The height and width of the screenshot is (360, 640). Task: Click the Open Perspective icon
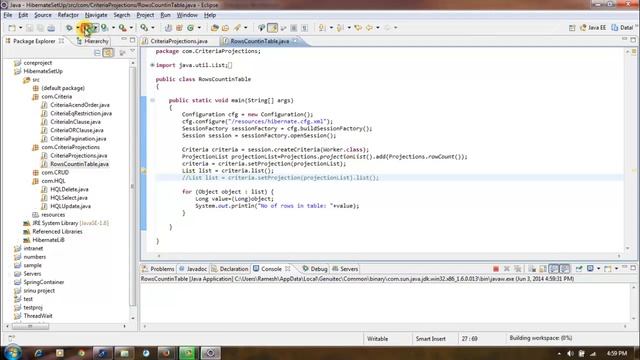coord(572,28)
